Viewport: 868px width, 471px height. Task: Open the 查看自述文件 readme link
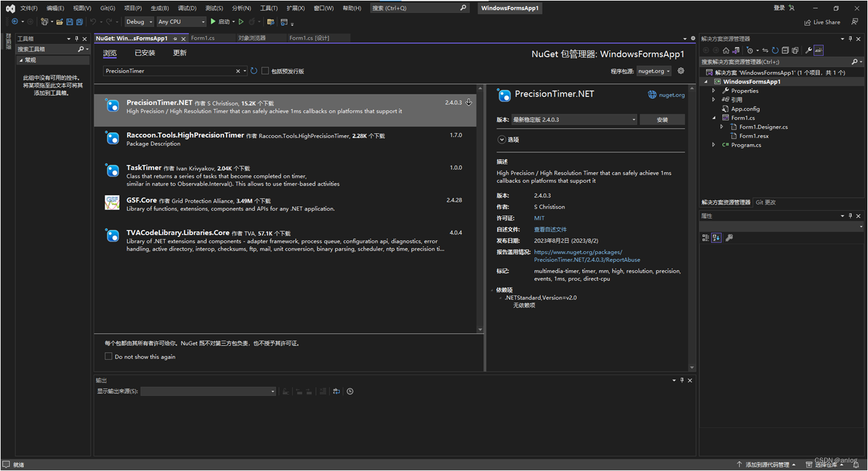[x=550, y=229]
